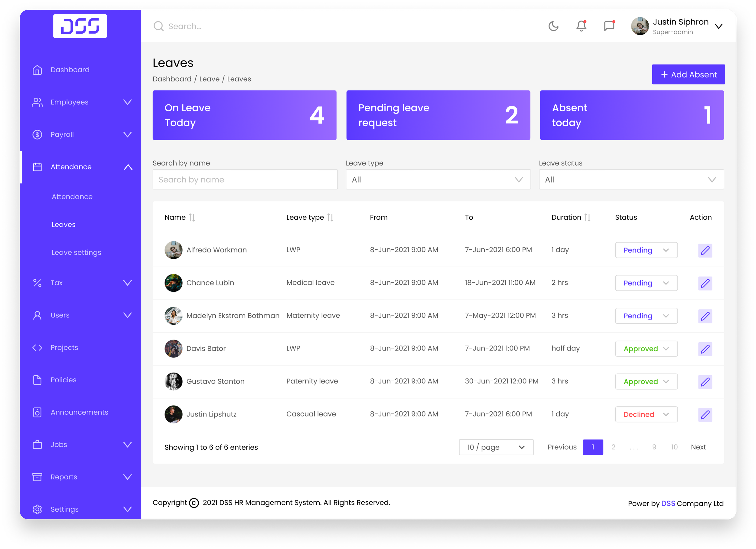The width and height of the screenshot is (756, 549).
Task: Edit Alfredo Workman's leave with pencil icon
Action: [x=705, y=251]
